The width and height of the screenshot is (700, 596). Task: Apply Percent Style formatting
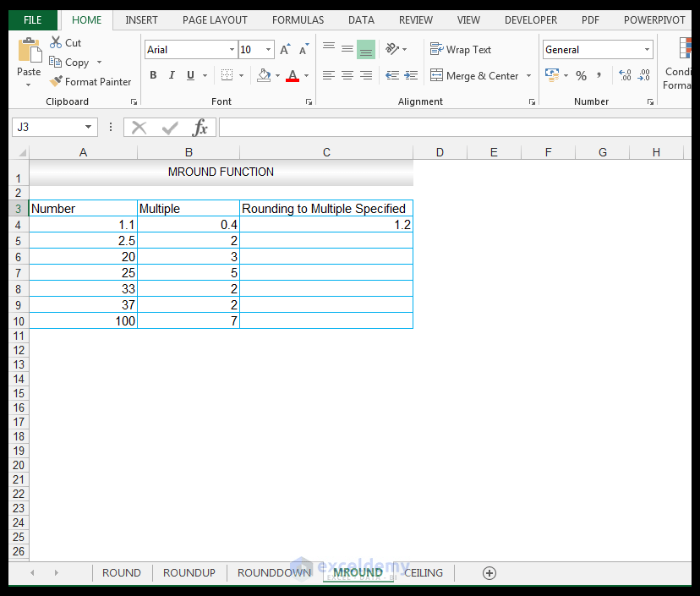point(581,75)
